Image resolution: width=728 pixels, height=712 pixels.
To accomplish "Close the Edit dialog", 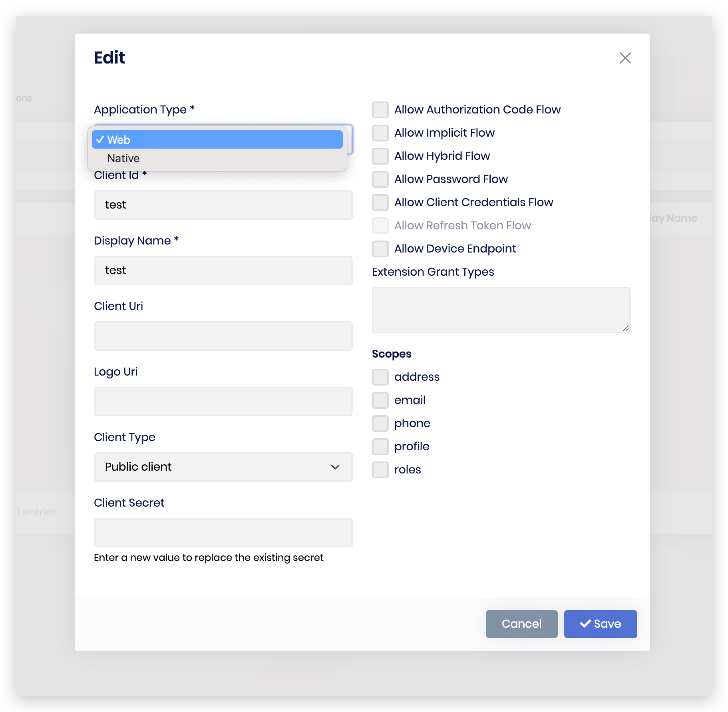I will pyautogui.click(x=625, y=58).
